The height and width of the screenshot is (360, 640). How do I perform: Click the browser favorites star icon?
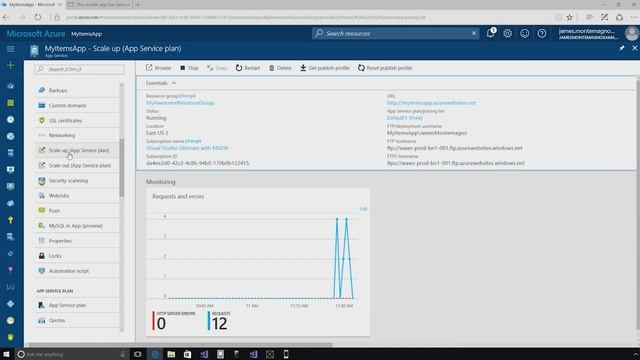tap(570, 17)
